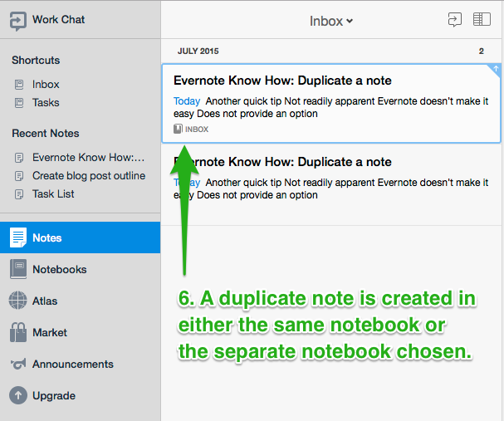Click the Atlas globe icon
Image resolution: width=504 pixels, height=421 pixels.
tap(18, 300)
